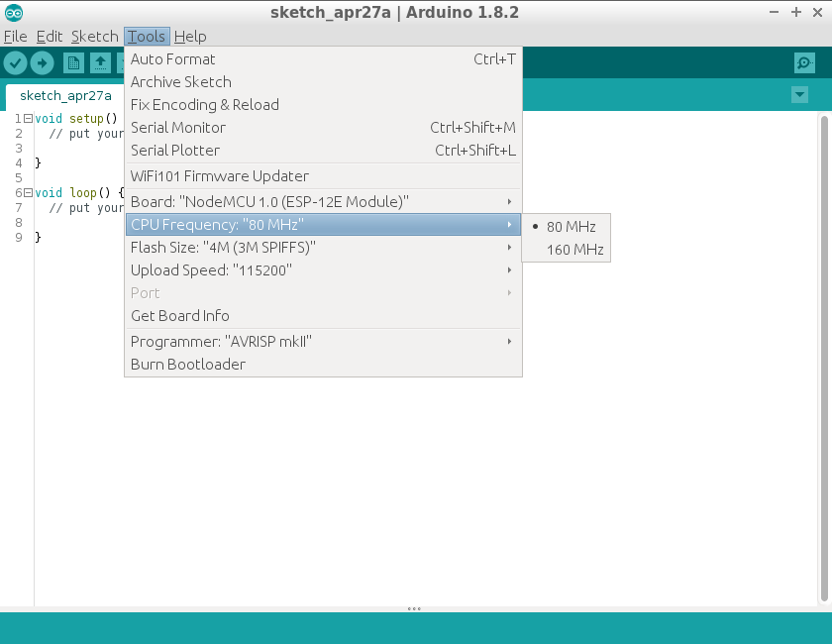Click the void loop line in the editor
Viewport: 832px width, 644px height.
click(x=79, y=193)
